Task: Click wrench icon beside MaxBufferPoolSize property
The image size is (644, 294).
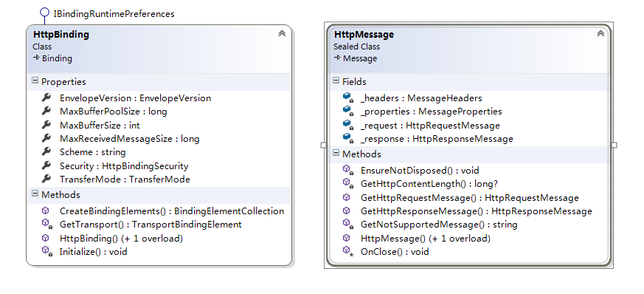Action: [x=46, y=112]
